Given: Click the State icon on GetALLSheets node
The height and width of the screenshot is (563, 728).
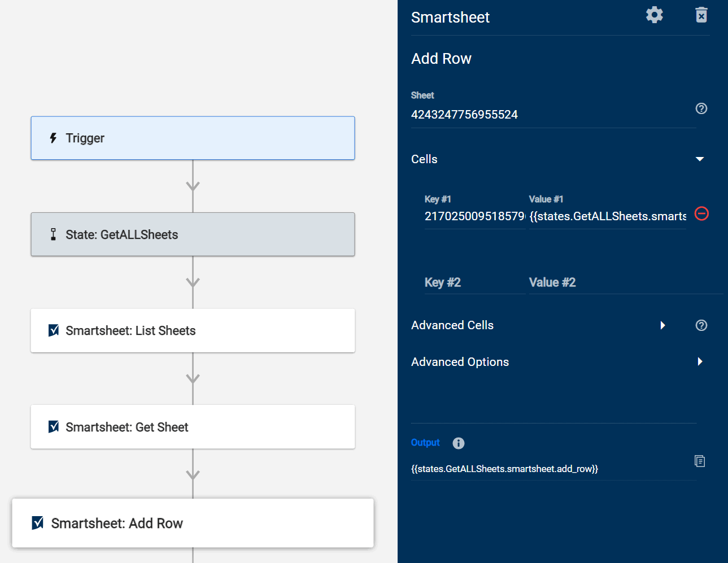Looking at the screenshot, I should [x=53, y=234].
